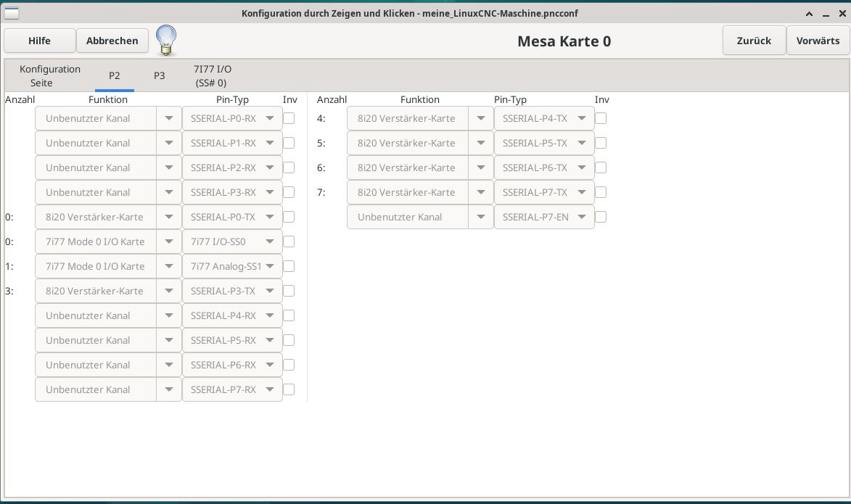Open the SSERIAL-P5-TX pin type dropdown
851x504 pixels.
click(x=544, y=144)
